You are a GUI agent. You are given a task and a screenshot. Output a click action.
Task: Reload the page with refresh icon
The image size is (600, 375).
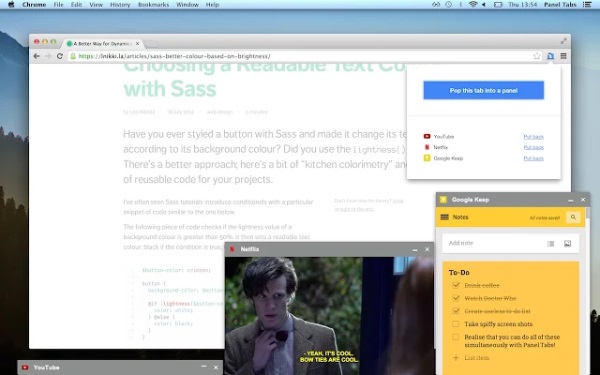coord(60,56)
